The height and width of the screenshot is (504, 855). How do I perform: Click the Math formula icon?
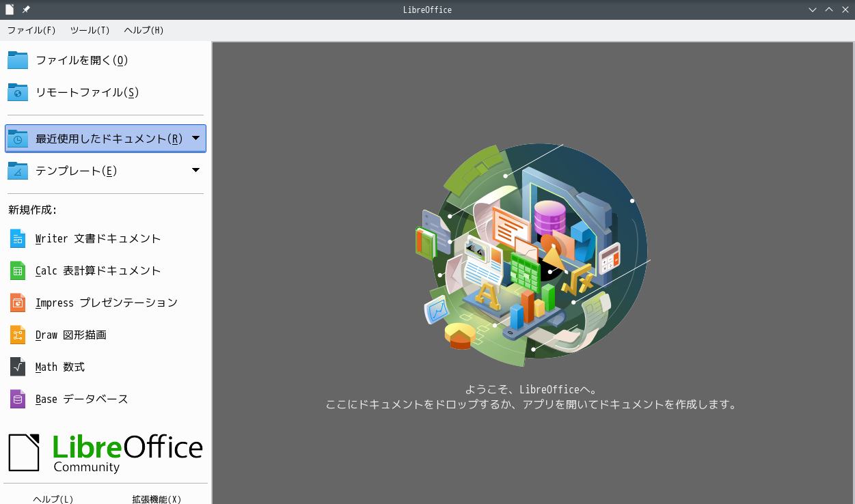(18, 367)
